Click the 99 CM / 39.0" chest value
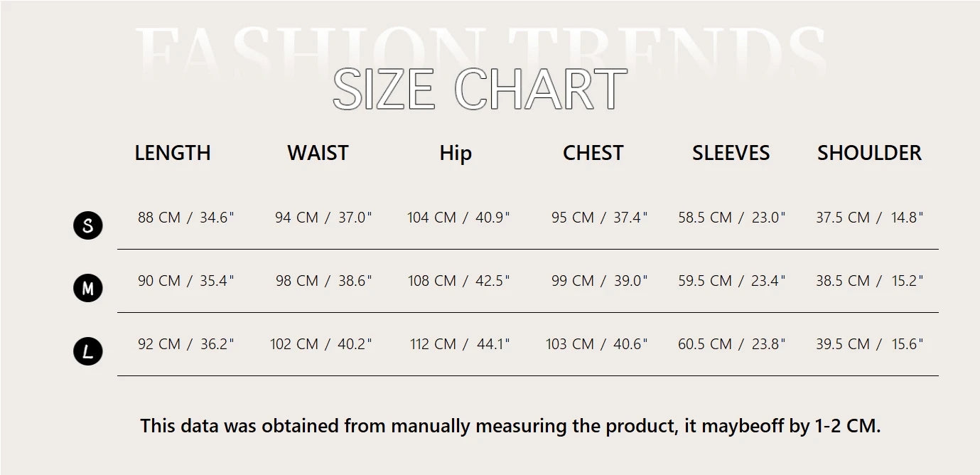Viewport: 980px width, 475px height. [599, 281]
